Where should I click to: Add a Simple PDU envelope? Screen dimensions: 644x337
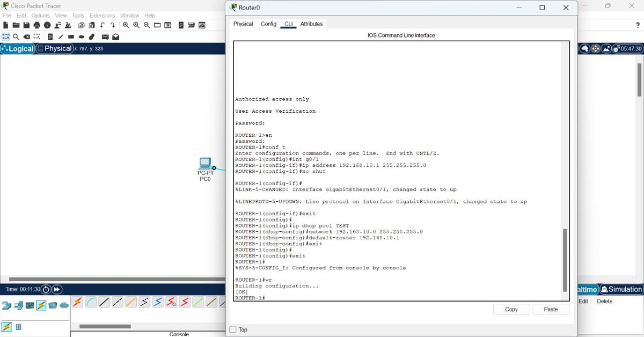(x=105, y=37)
